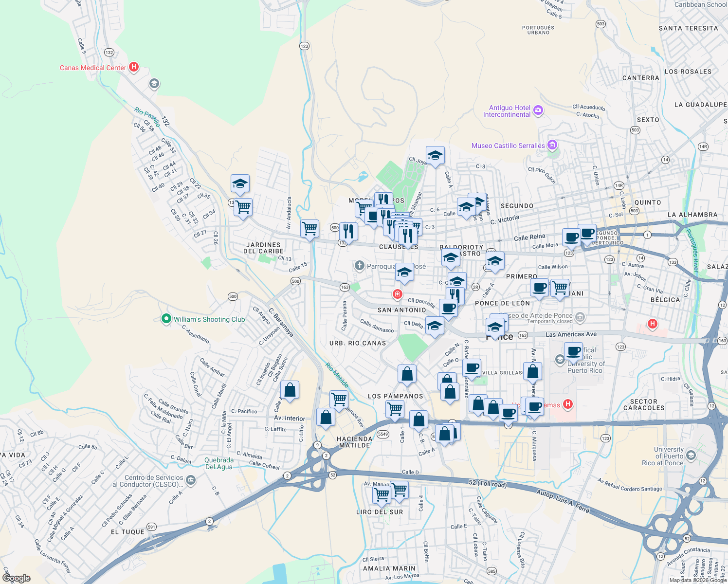728x584 pixels.
Task: Open Centro de Servicios al Conductor marker
Action: click(191, 481)
